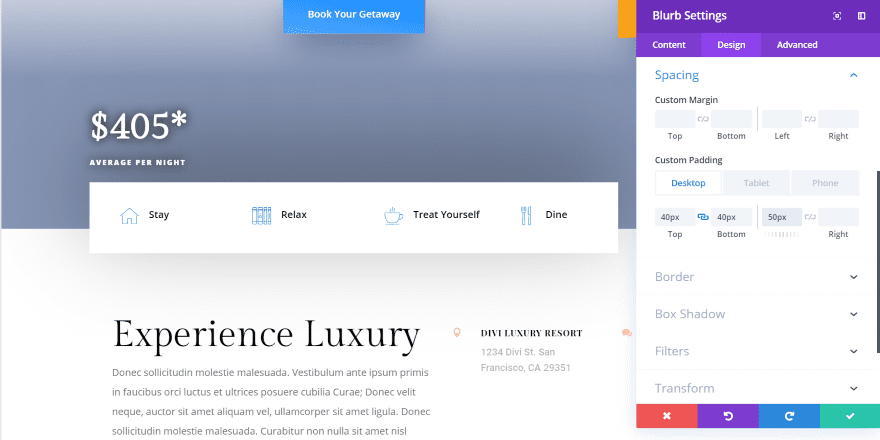Click the $405* price heading
The width and height of the screenshot is (880, 440).
coord(139,126)
